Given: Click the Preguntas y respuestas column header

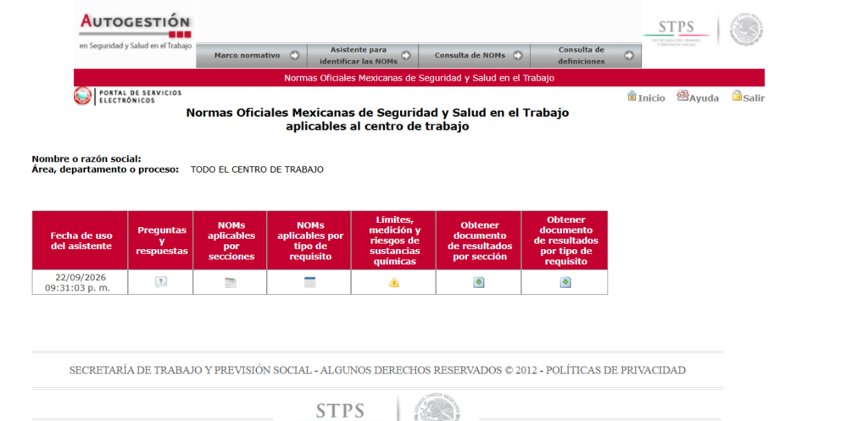Looking at the screenshot, I should pos(160,241).
